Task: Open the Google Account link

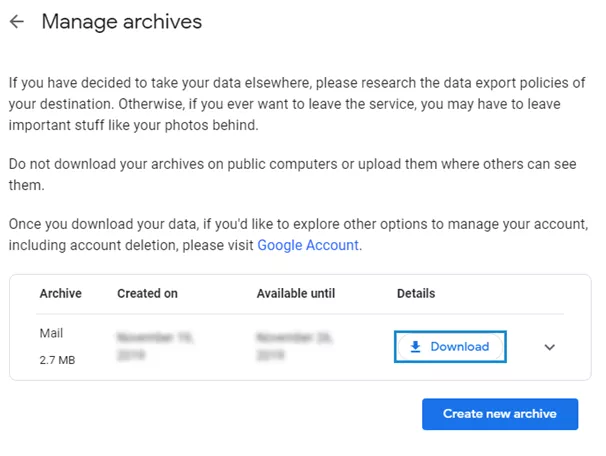Action: tap(307, 245)
